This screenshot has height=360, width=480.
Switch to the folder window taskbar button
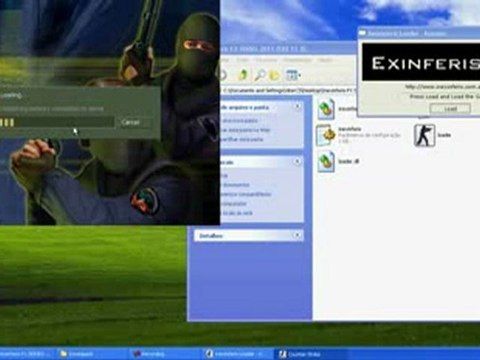click(92, 354)
